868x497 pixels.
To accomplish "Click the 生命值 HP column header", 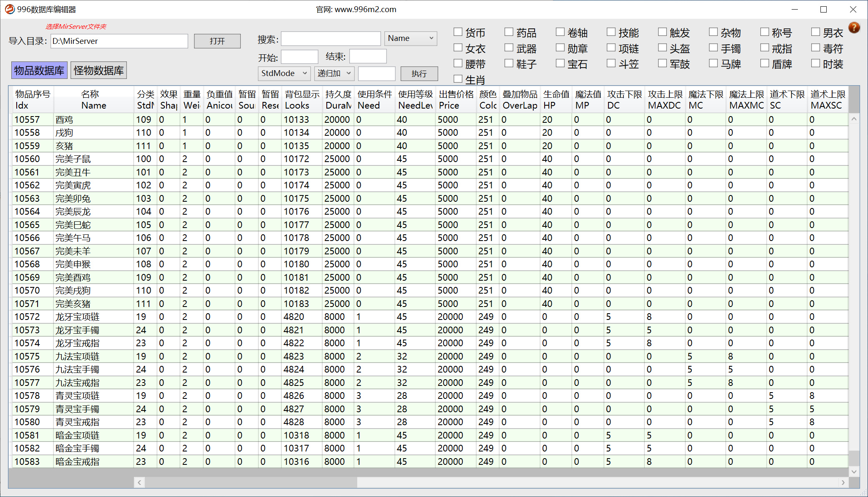I will tap(556, 100).
